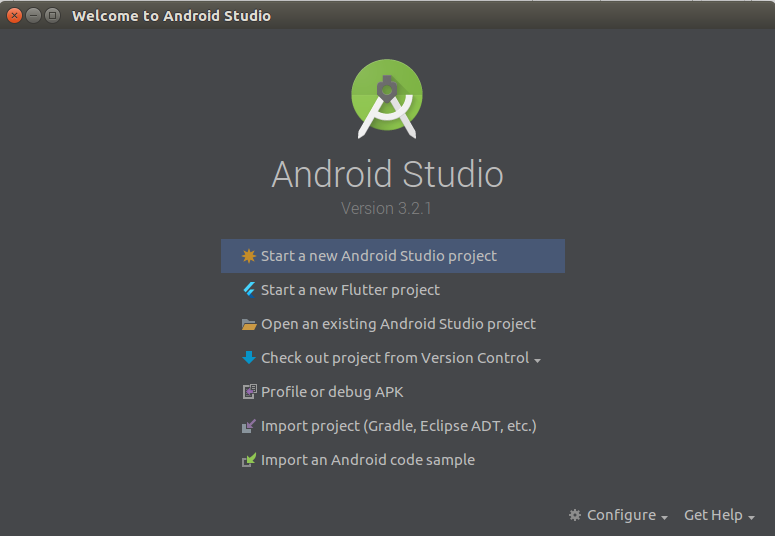Maximize the Welcome window
Screen dimensions: 775x536
coord(52,16)
